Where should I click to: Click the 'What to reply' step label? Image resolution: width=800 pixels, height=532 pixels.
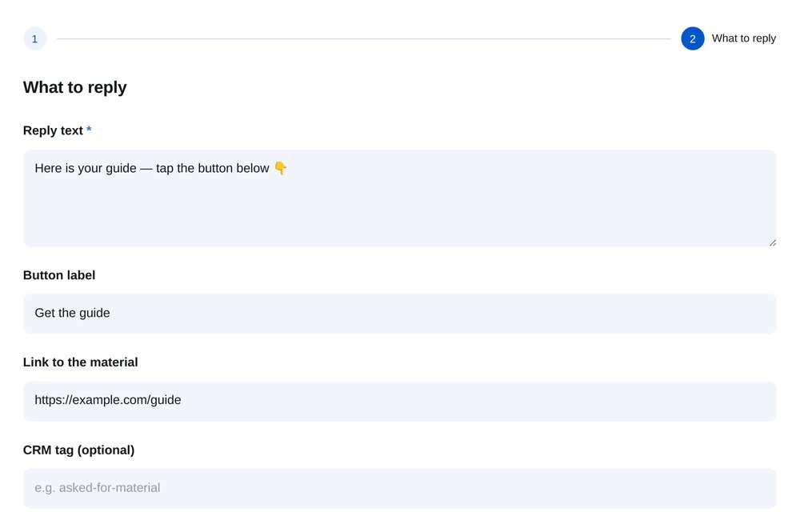tap(743, 38)
